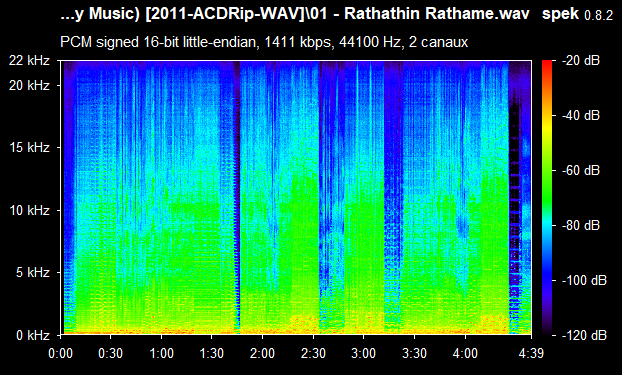This screenshot has height=375, width=622.
Task: Click the 0 kHz frequency axis label
Action: [x=33, y=335]
